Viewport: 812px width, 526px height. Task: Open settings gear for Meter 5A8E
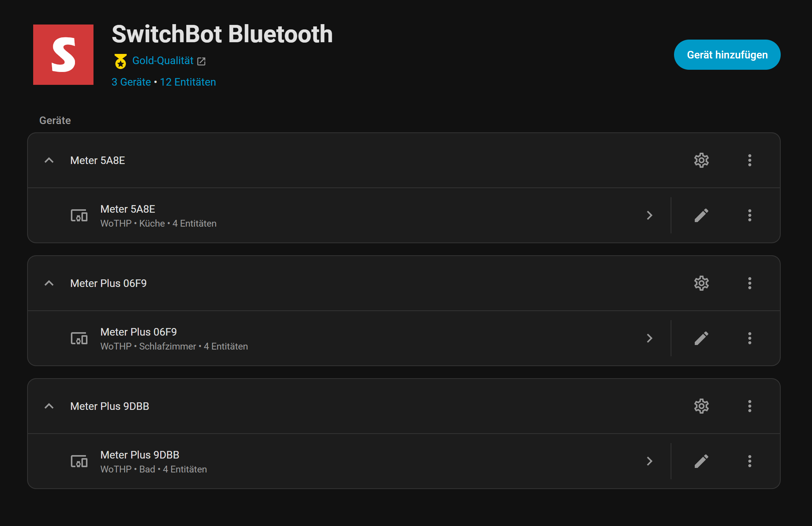pos(701,160)
